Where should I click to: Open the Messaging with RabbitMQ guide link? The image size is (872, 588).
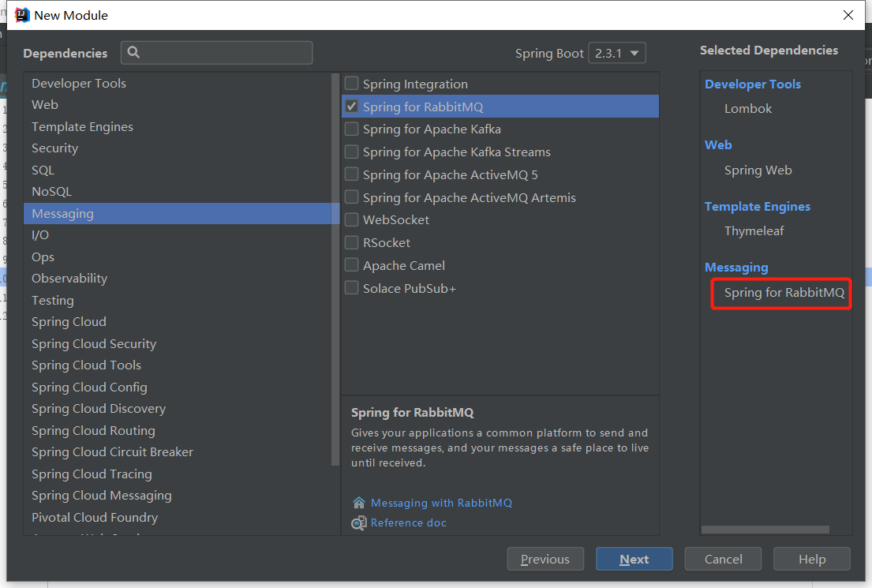click(x=442, y=503)
